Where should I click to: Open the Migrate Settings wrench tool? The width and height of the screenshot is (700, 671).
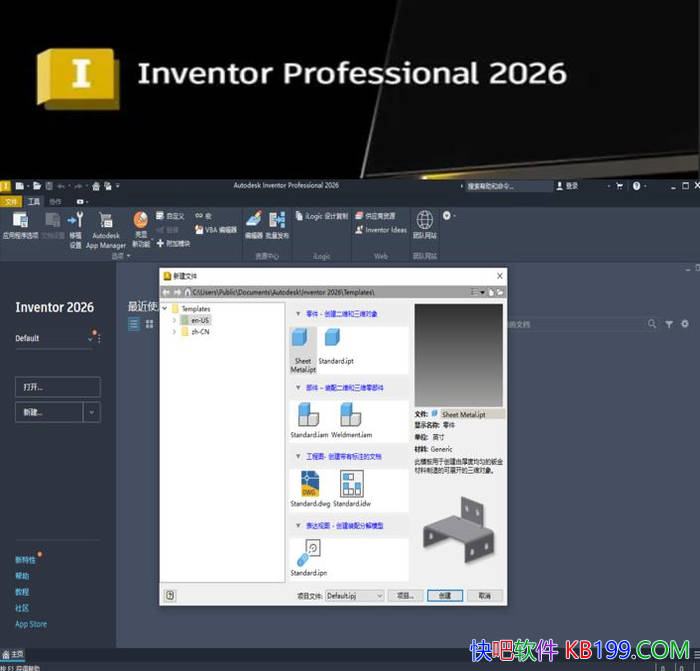[75, 229]
